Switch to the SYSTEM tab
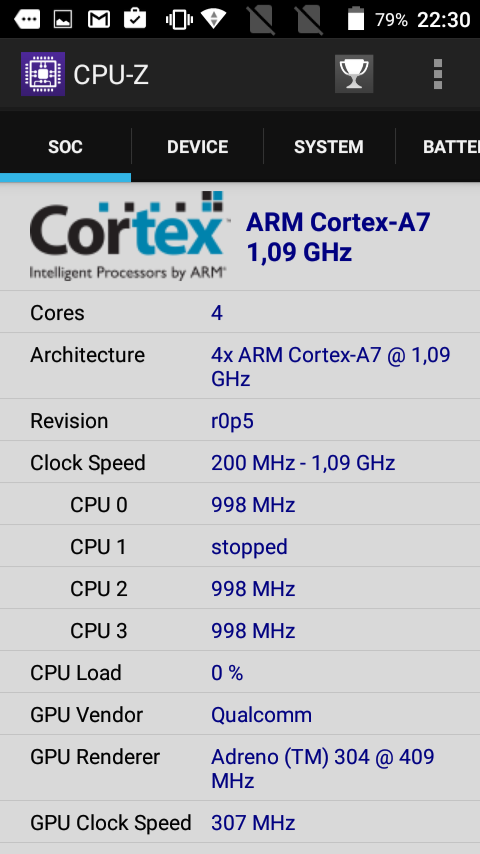The height and width of the screenshot is (854, 480). click(x=329, y=147)
